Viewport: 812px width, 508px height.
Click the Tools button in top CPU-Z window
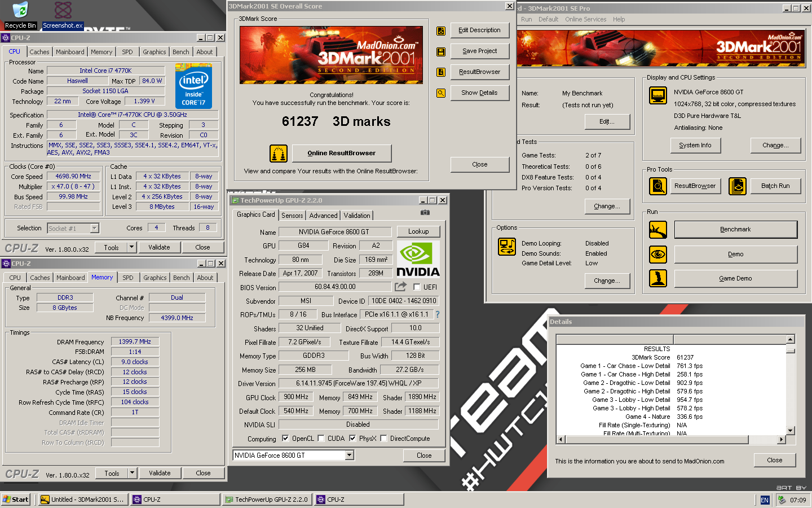pyautogui.click(x=111, y=247)
